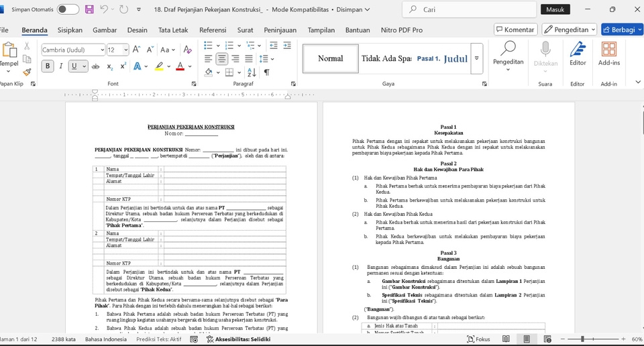Save the document using the floppy disk icon

tap(89, 9)
